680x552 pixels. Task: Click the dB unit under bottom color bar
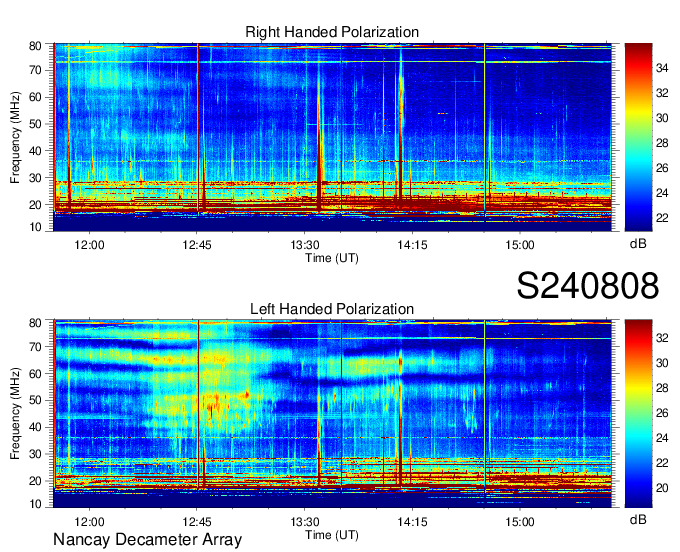click(638, 519)
